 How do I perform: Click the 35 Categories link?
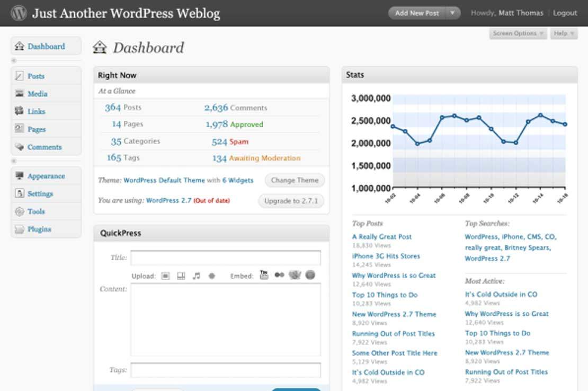[135, 141]
